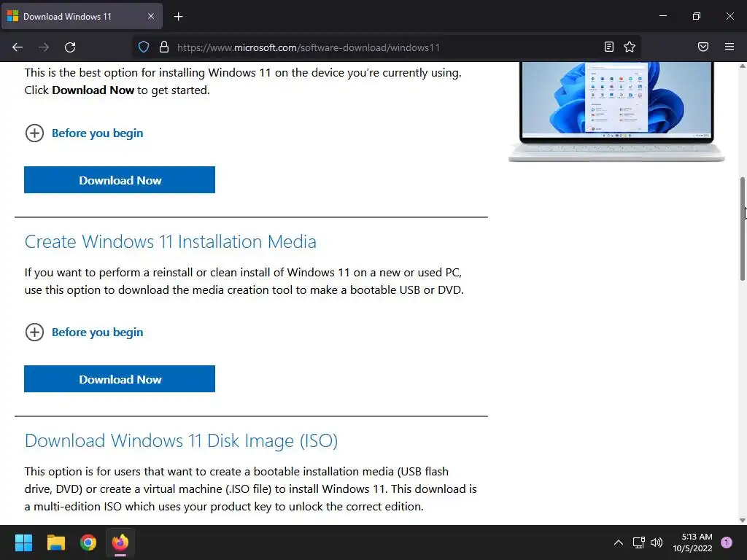Open the notification badge in the taskbar
747x560 pixels.
click(727, 542)
